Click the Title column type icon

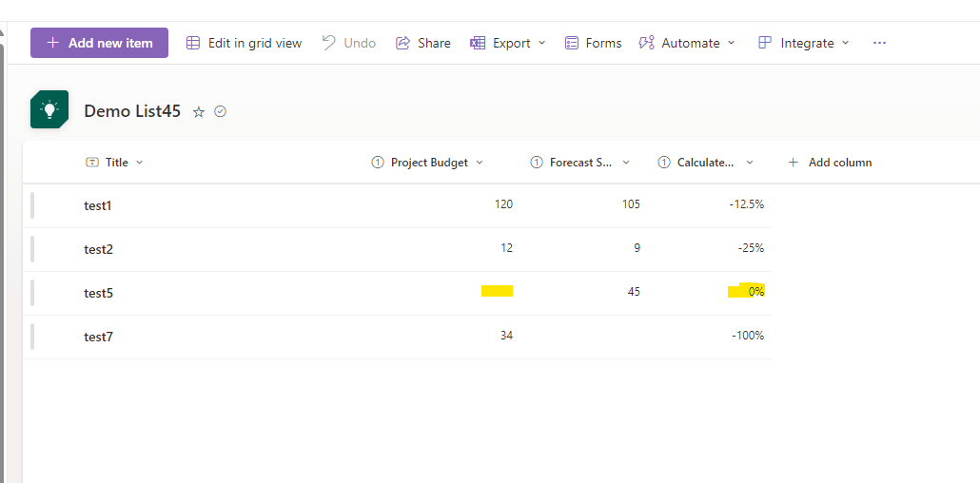tap(92, 163)
